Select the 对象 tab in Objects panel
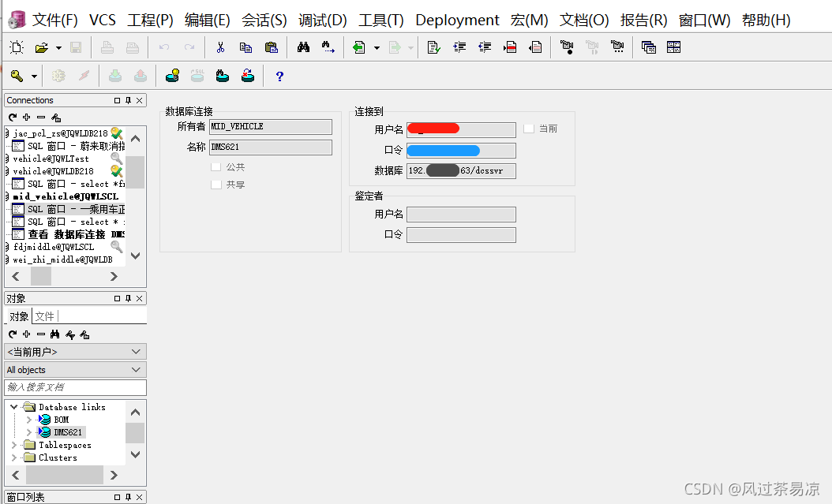This screenshot has height=504, width=832. tap(19, 316)
